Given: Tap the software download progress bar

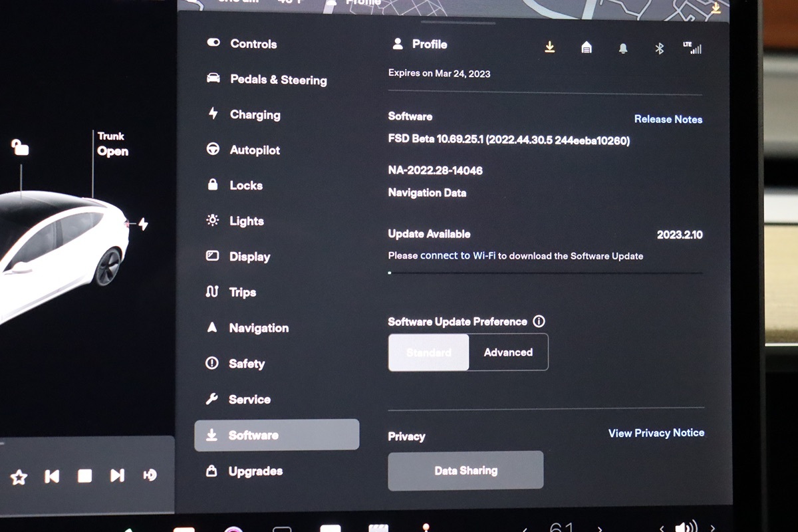Looking at the screenshot, I should click(545, 273).
